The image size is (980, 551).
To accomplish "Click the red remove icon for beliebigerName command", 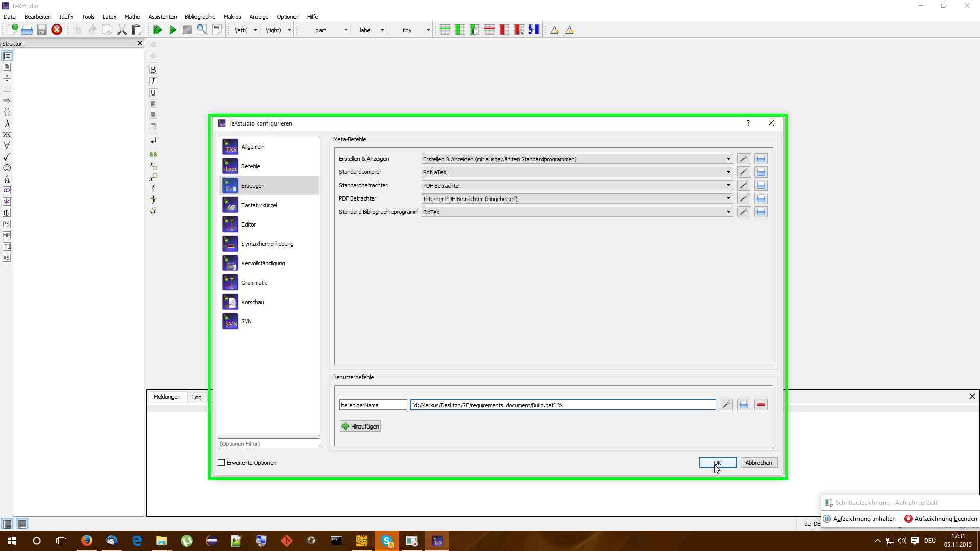I will tap(761, 405).
